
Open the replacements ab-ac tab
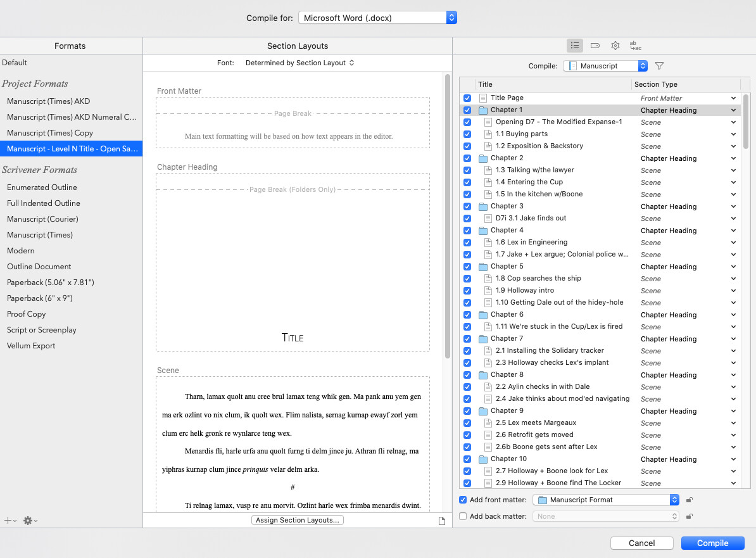click(x=636, y=46)
